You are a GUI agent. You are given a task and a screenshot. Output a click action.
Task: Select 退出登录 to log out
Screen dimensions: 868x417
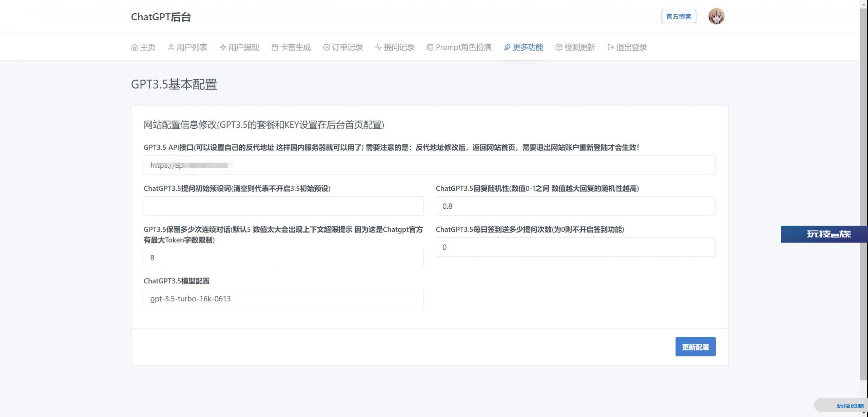(x=627, y=47)
